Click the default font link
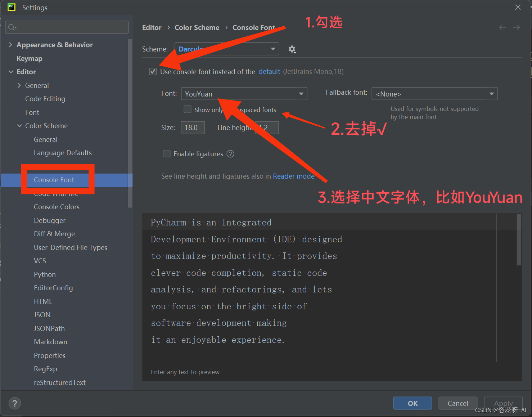 (269, 71)
